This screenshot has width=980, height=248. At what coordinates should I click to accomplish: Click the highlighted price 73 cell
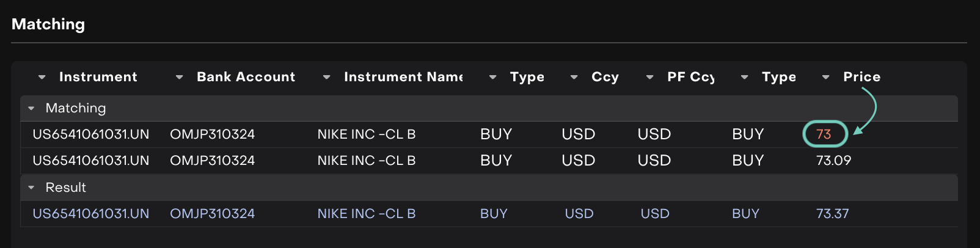tap(824, 134)
